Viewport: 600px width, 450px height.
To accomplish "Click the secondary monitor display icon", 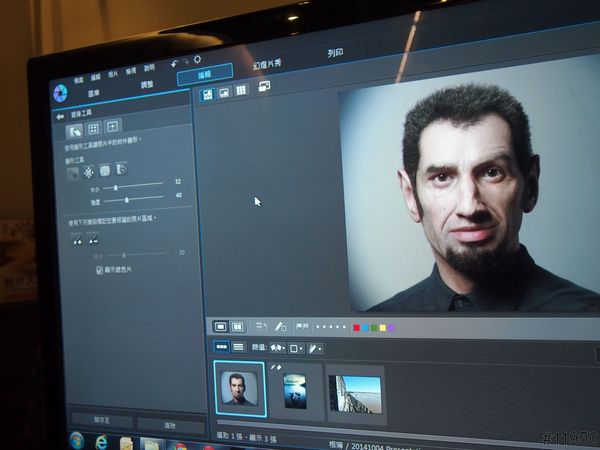I will tap(264, 88).
